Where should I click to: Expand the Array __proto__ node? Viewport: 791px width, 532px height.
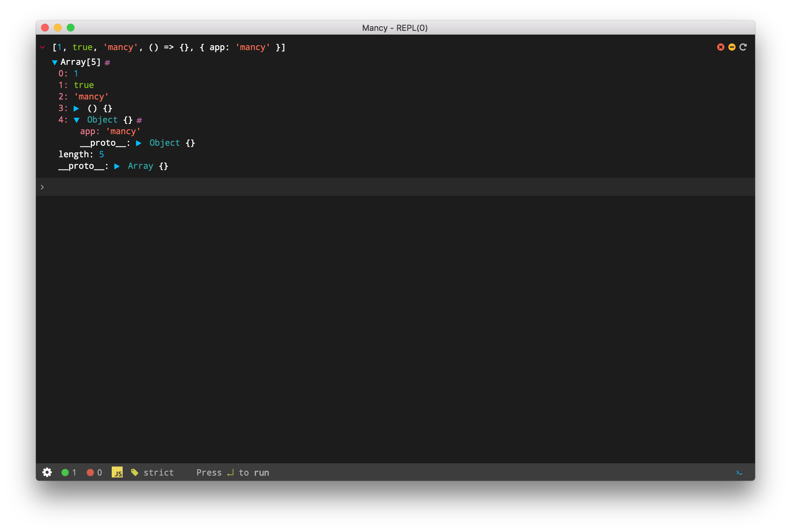point(117,166)
